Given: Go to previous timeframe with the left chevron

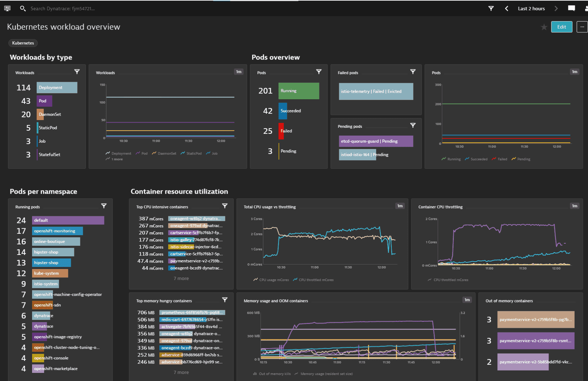Looking at the screenshot, I should tap(507, 8).
